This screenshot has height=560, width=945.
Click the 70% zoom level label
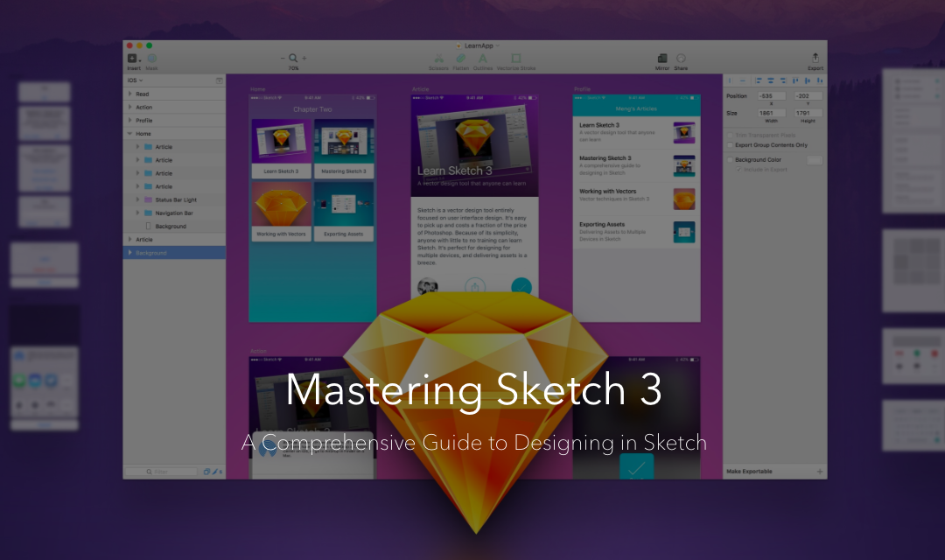pyautogui.click(x=293, y=68)
